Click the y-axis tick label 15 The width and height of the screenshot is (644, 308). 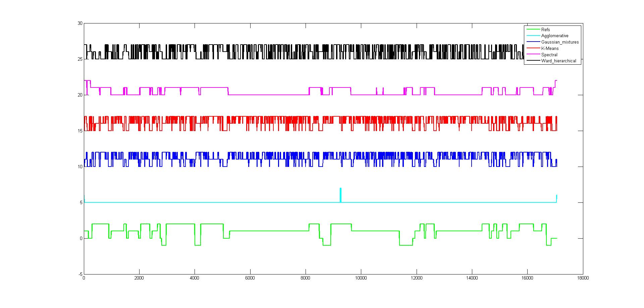click(80, 131)
